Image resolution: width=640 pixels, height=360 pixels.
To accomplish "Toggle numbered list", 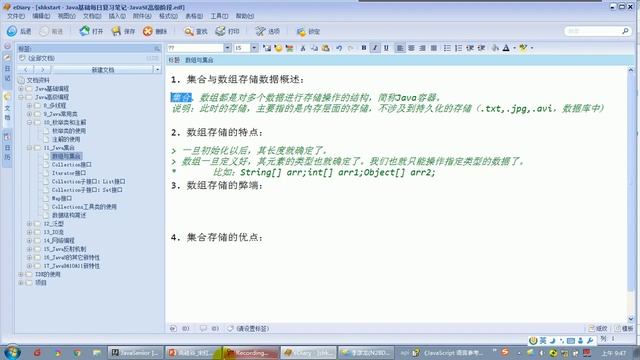I will [459, 48].
